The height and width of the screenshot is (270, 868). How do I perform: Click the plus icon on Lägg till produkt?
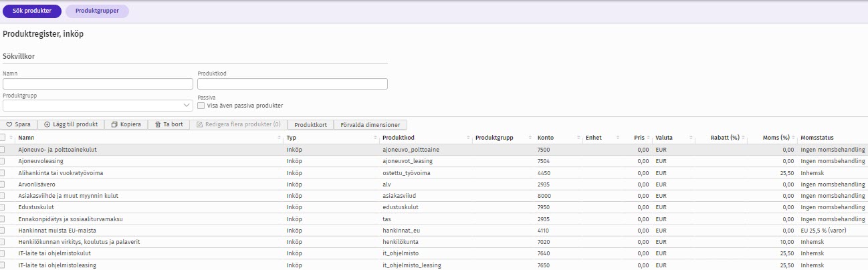pyautogui.click(x=47, y=124)
